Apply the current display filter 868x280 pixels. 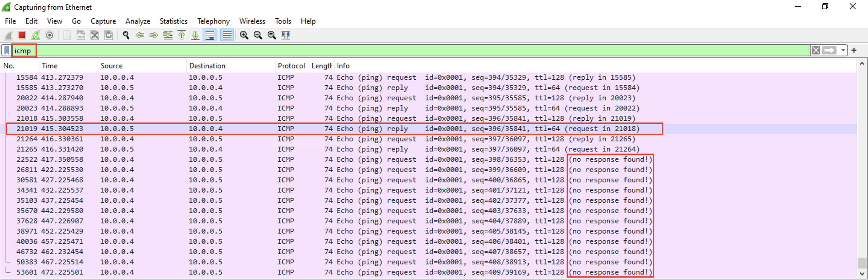coord(829,50)
